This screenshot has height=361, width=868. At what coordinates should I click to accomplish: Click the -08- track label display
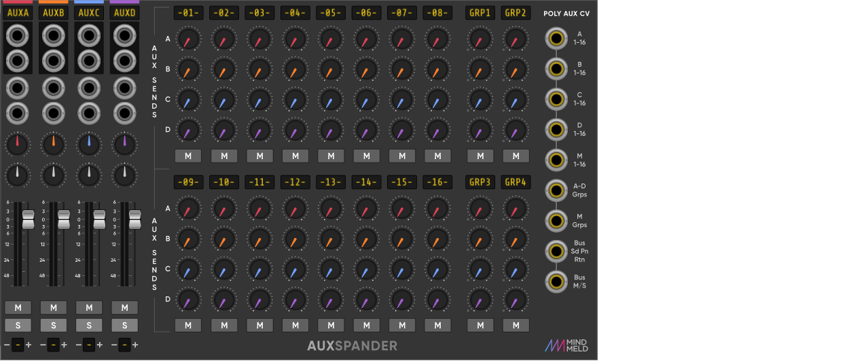pyautogui.click(x=437, y=13)
